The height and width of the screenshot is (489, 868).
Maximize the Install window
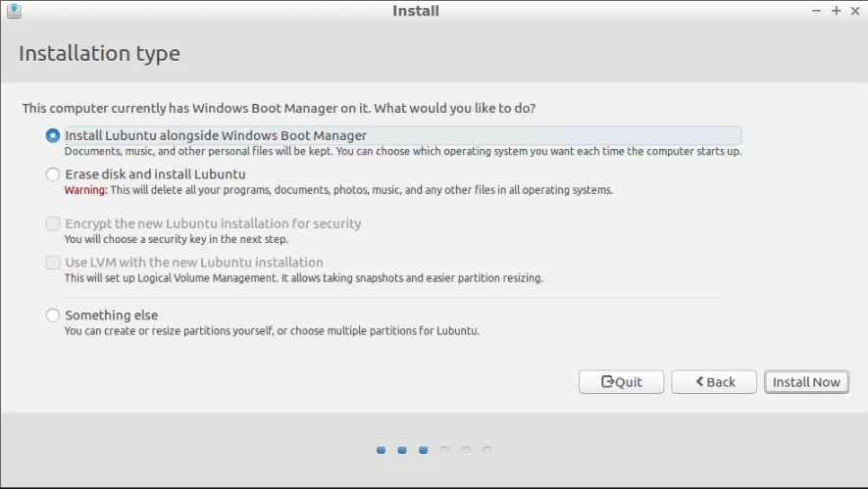[x=836, y=11]
